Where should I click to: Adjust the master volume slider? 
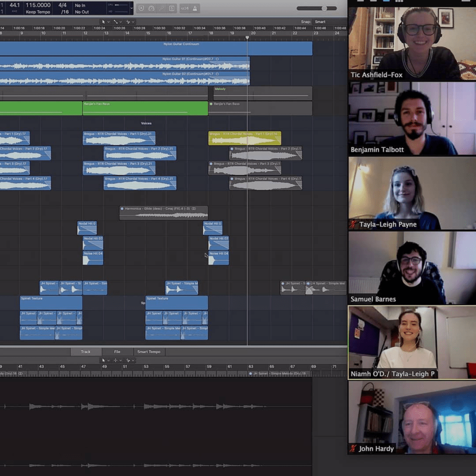pos(324,8)
